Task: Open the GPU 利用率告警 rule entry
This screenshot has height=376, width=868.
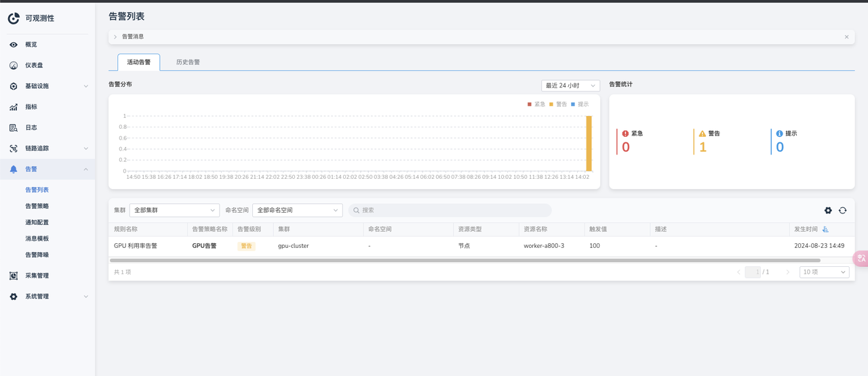Action: (x=136, y=246)
